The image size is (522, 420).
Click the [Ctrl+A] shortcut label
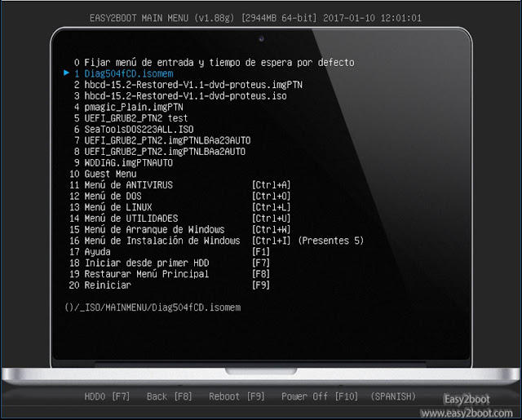pos(271,185)
